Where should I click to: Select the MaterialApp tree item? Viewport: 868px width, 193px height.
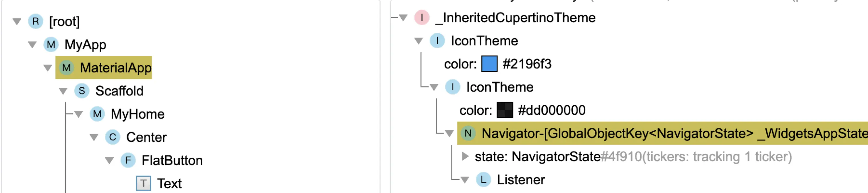[x=116, y=68]
